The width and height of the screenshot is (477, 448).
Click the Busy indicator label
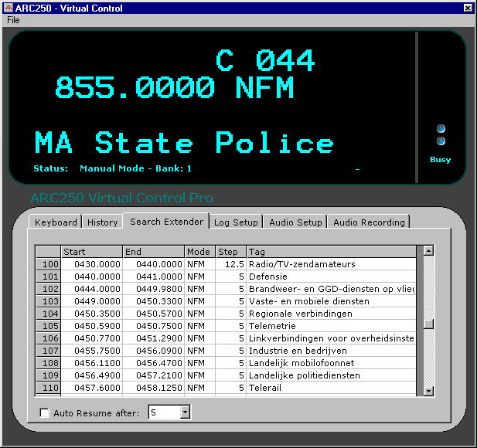coord(441,160)
